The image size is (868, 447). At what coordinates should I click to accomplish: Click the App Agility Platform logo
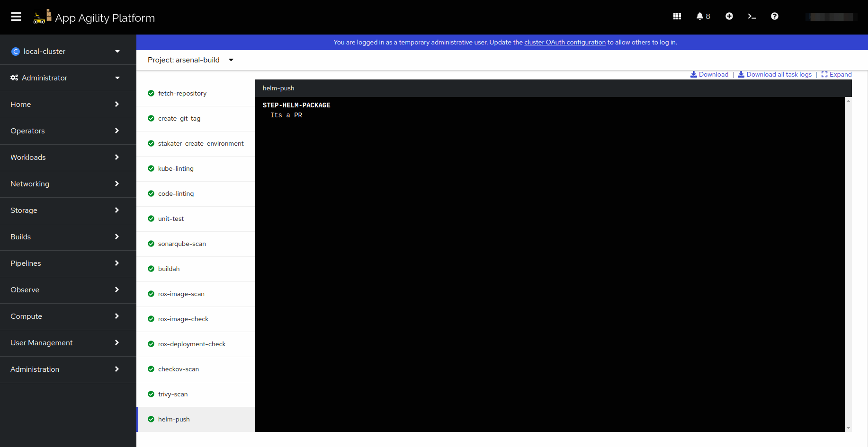94,18
